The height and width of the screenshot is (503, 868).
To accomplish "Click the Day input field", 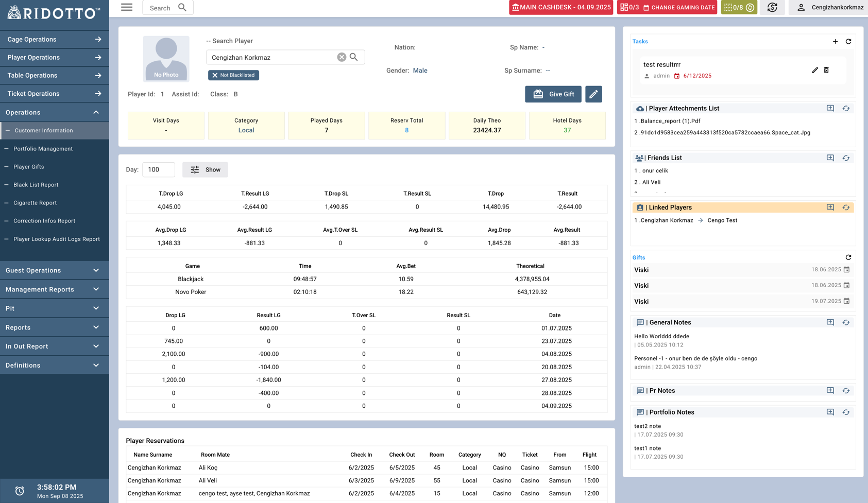I will (159, 169).
